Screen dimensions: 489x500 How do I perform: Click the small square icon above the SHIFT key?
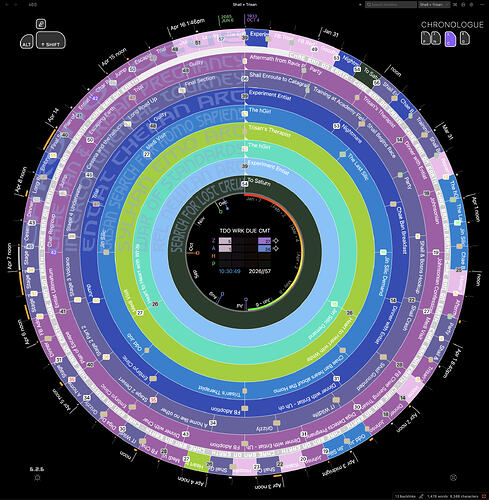click(41, 24)
